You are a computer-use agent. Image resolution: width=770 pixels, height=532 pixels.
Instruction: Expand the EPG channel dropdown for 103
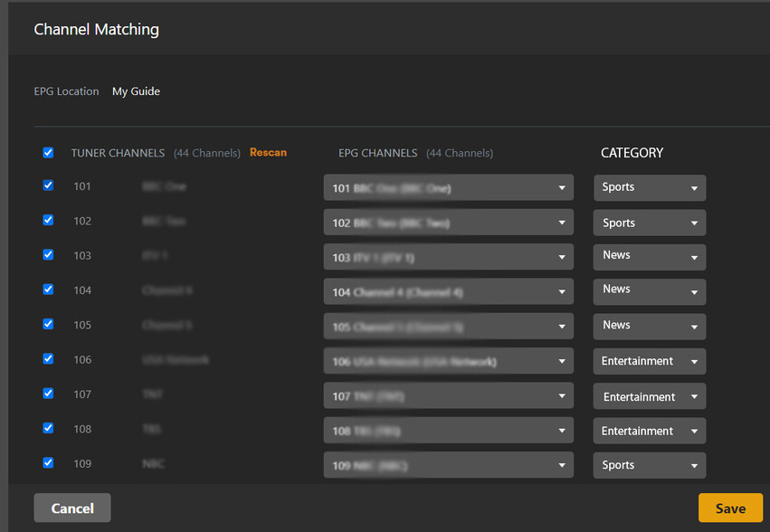(x=448, y=258)
